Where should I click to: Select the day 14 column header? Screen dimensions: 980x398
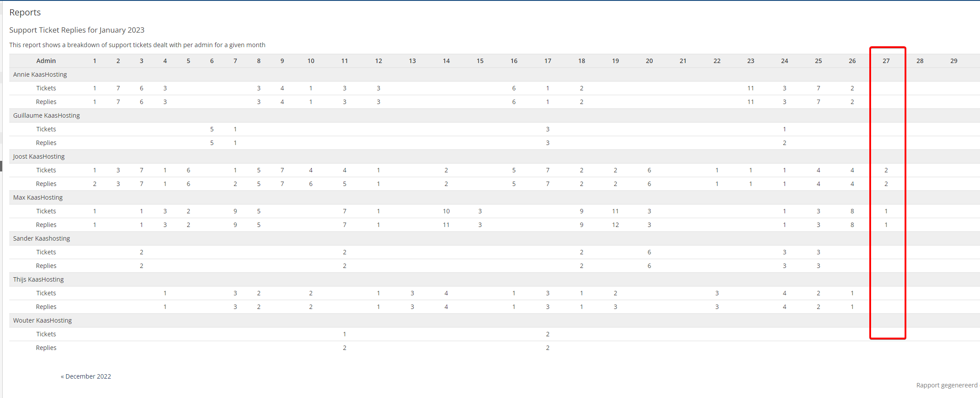(x=446, y=61)
